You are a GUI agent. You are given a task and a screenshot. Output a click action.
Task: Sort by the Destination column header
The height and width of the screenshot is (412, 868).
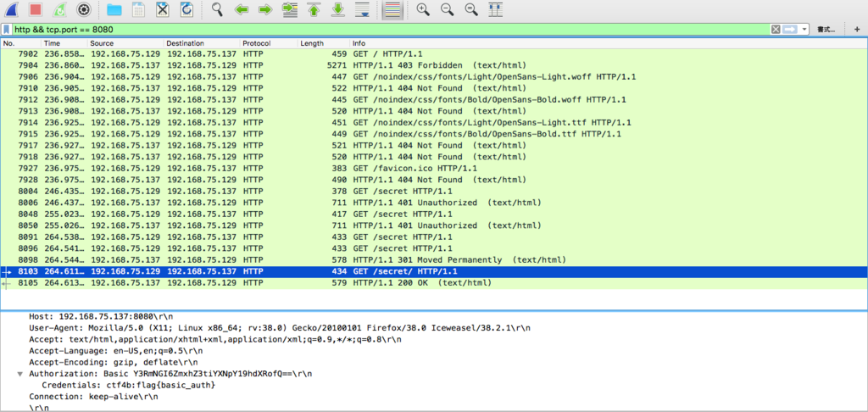(202, 43)
